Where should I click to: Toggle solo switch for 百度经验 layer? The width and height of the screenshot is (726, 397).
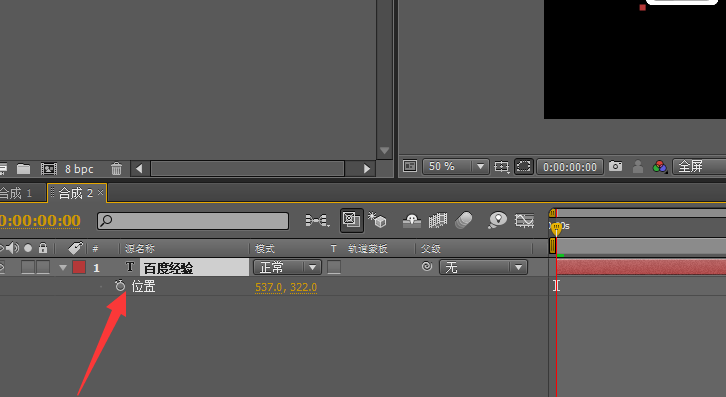click(x=28, y=267)
